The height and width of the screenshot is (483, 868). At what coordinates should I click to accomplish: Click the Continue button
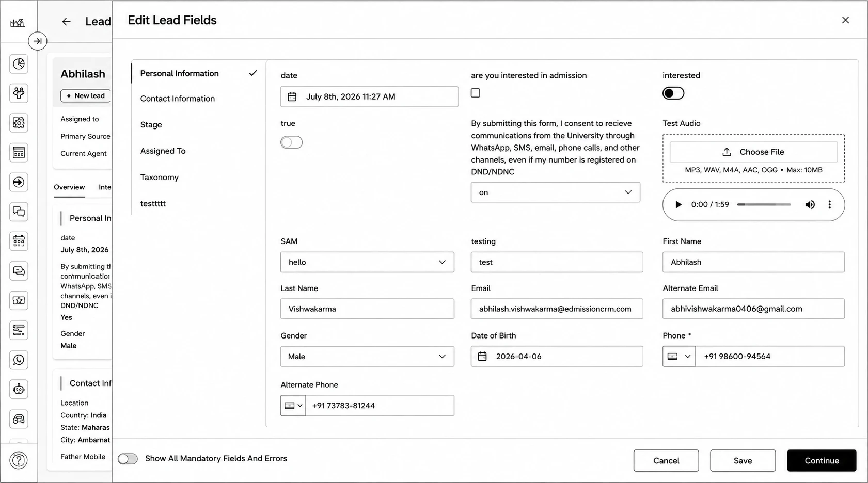(x=822, y=461)
